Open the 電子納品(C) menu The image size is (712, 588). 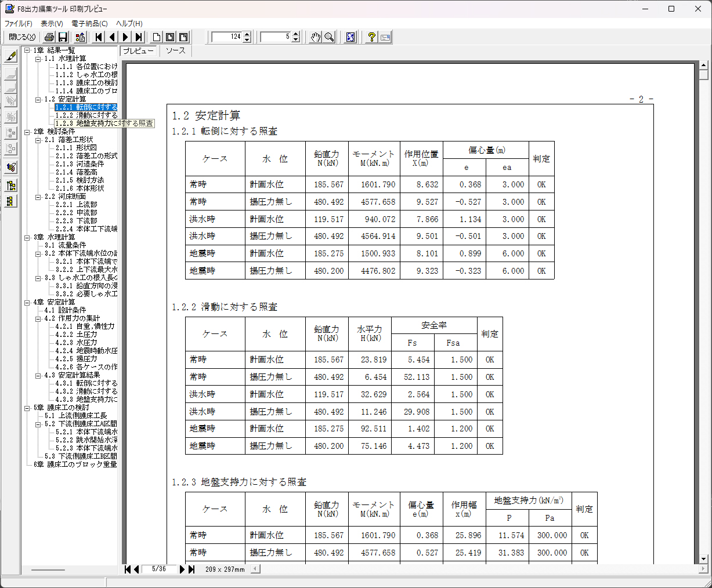pyautogui.click(x=89, y=24)
